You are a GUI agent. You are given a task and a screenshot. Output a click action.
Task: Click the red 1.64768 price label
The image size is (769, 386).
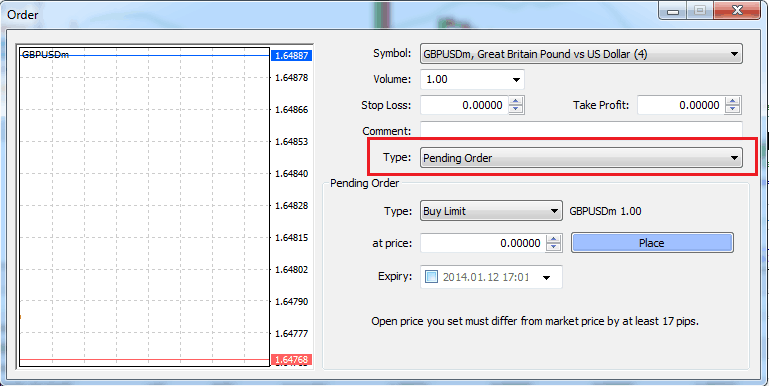click(x=291, y=360)
